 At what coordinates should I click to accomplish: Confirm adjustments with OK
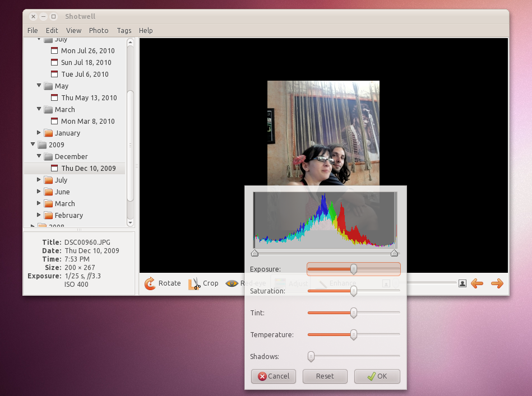[x=377, y=376]
